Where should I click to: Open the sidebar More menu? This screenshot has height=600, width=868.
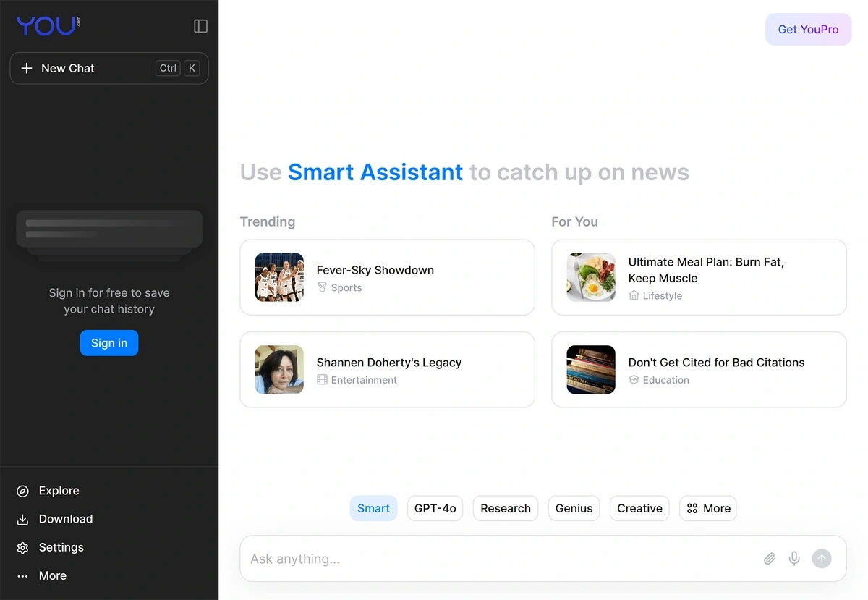(x=53, y=575)
